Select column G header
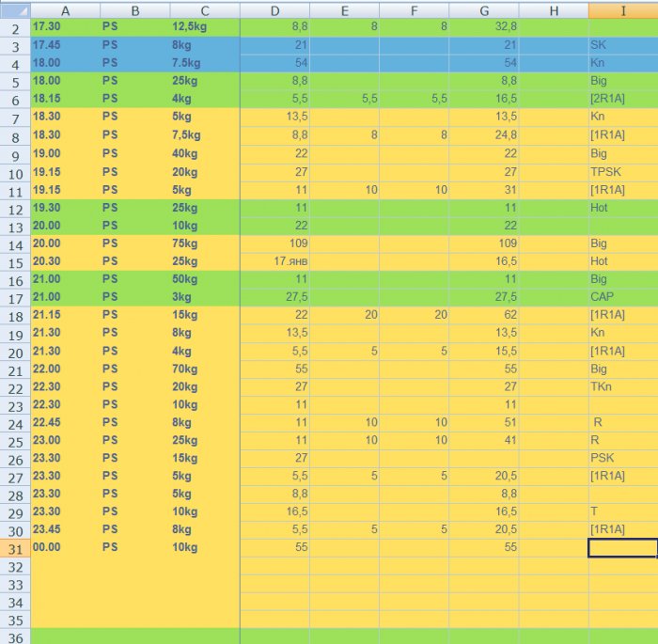This screenshot has height=644, width=658. point(484,11)
